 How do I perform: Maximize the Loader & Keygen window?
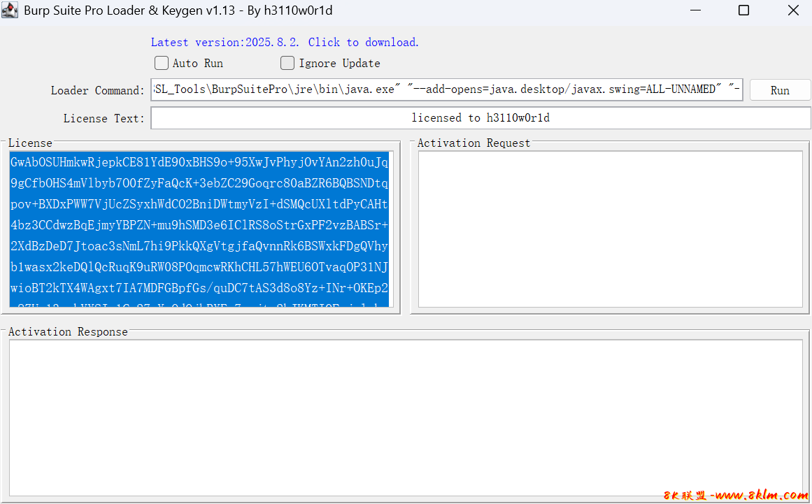pos(743,10)
